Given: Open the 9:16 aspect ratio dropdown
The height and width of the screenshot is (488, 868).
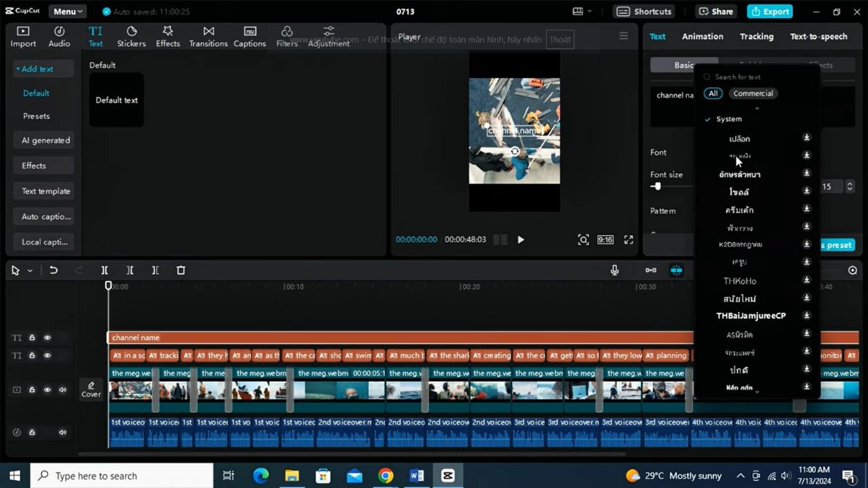Looking at the screenshot, I should click(605, 239).
